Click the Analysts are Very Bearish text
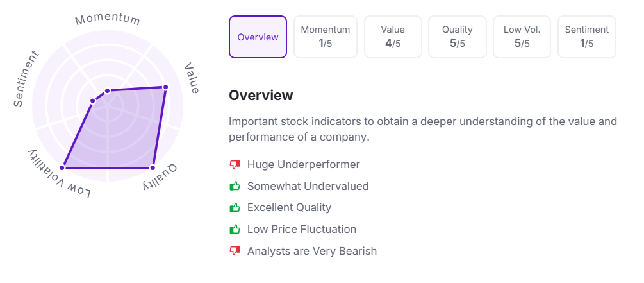 [312, 251]
